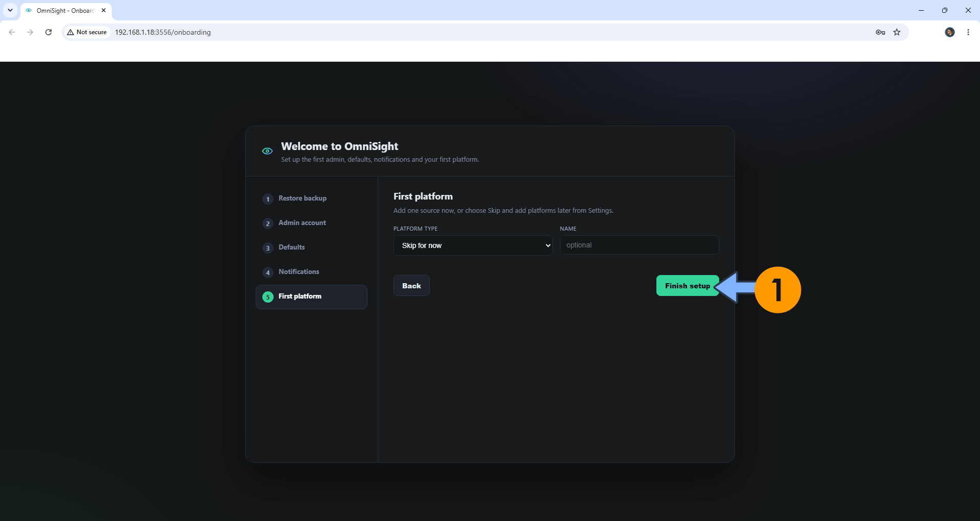Screen dimensions: 980x521
Task: Open the Platform Type dropdown
Action: pos(473,245)
